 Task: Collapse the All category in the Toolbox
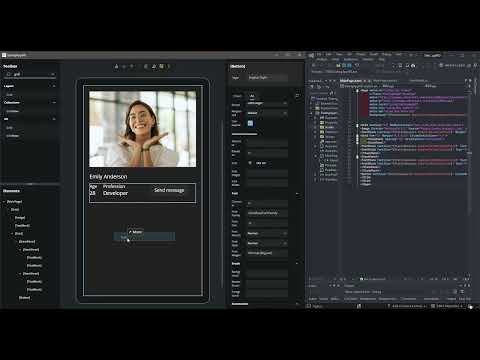pos(54,119)
